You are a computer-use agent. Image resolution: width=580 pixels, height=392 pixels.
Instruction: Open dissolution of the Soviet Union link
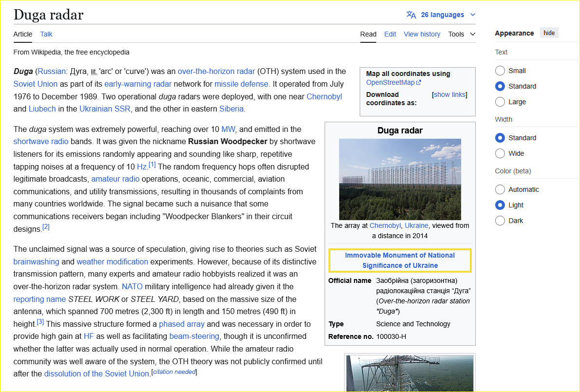click(x=97, y=373)
